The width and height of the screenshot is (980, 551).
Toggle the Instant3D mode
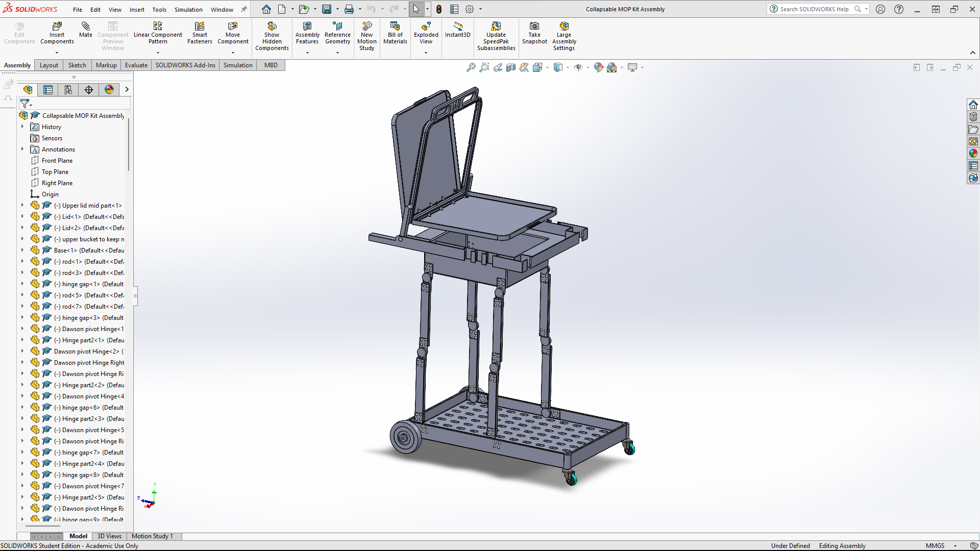pos(457,27)
